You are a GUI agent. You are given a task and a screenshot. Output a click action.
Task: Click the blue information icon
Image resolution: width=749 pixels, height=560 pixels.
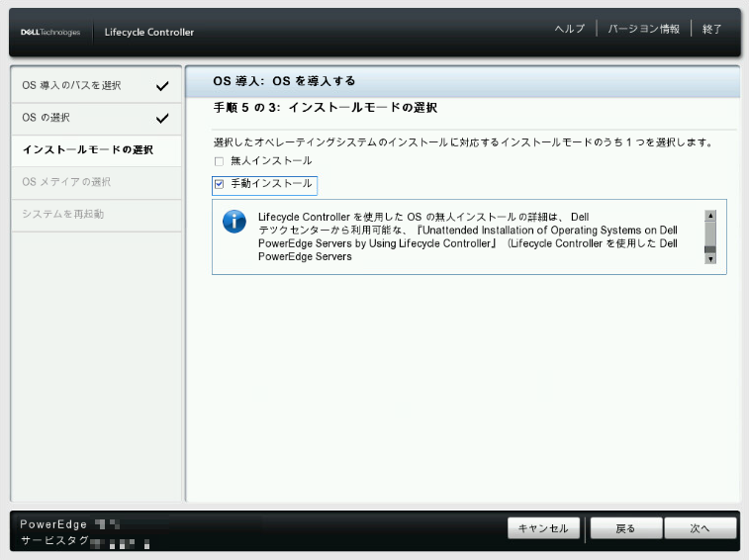234,222
